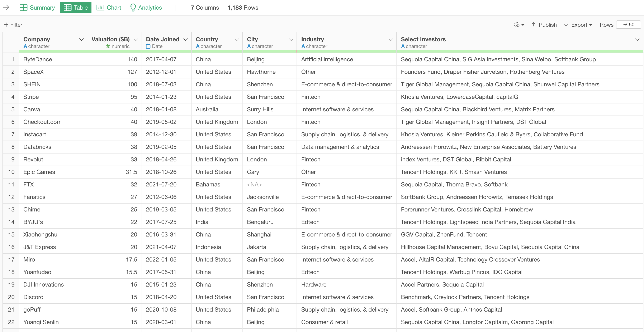Open the Analytics tab
The height and width of the screenshot is (332, 644).
tap(146, 8)
